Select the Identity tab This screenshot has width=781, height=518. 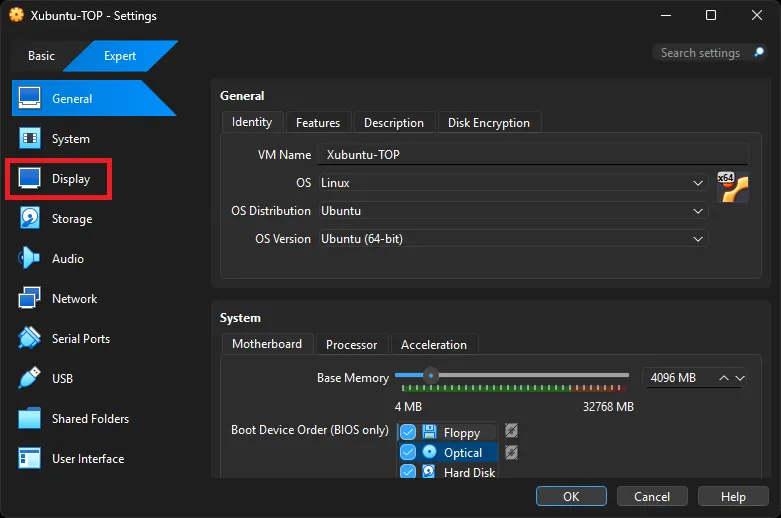pos(252,122)
